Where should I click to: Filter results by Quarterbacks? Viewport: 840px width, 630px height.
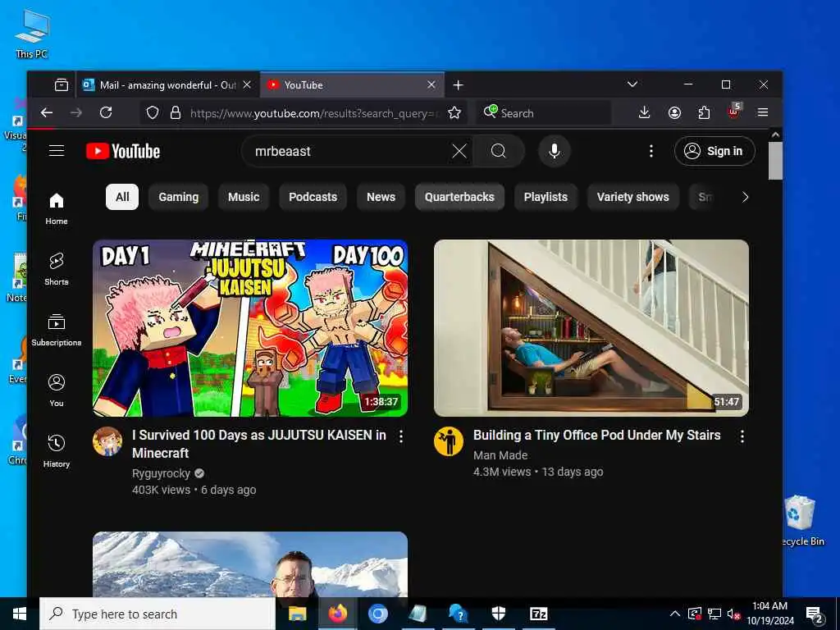click(459, 197)
